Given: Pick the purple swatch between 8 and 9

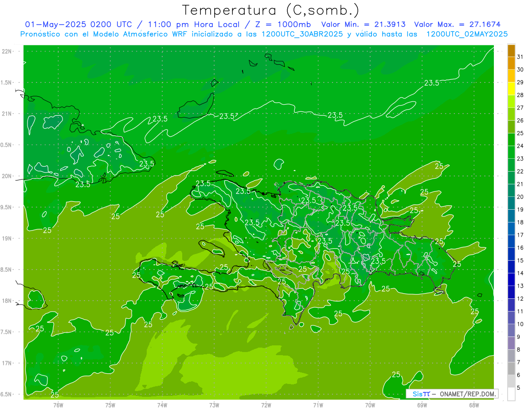Looking at the screenshot, I should [x=511, y=343].
